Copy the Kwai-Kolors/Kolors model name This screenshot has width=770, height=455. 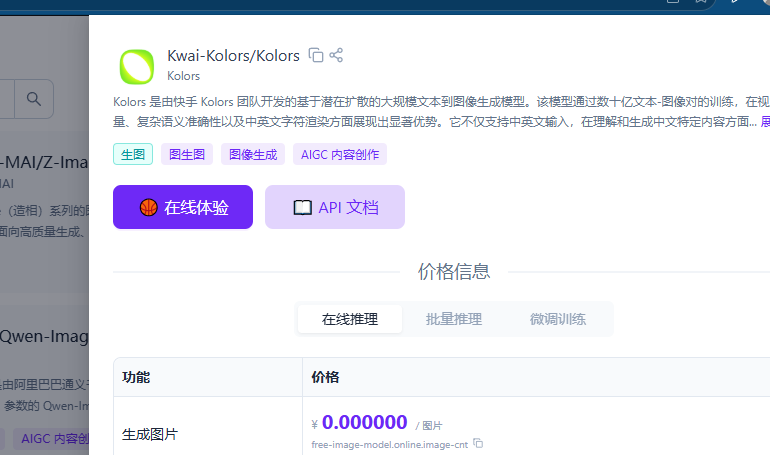(316, 55)
